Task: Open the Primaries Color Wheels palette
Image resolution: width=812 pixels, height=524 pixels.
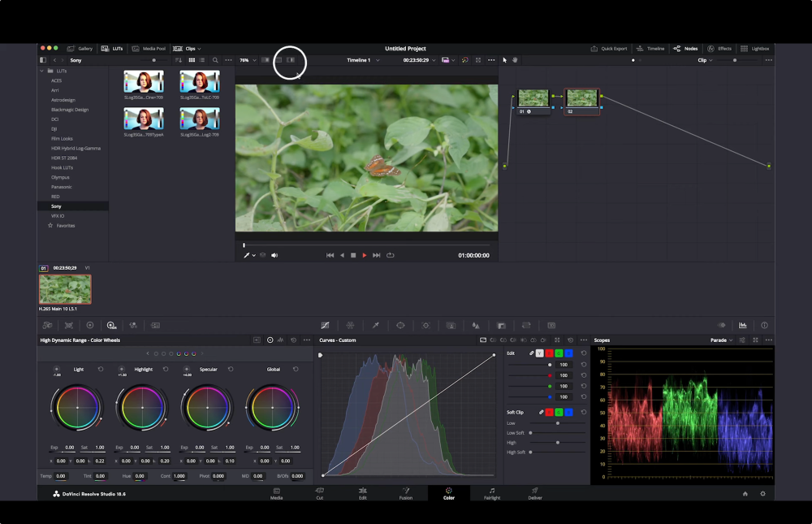Action: coord(89,326)
